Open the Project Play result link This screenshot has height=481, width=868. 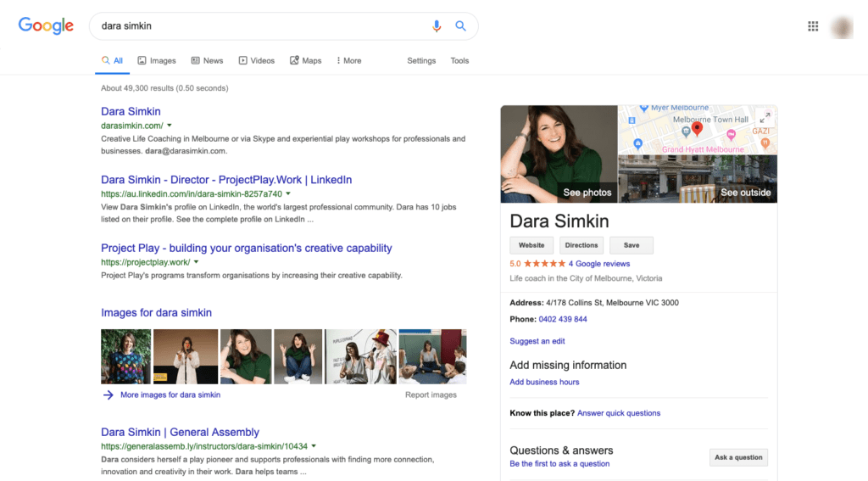pyautogui.click(x=247, y=248)
